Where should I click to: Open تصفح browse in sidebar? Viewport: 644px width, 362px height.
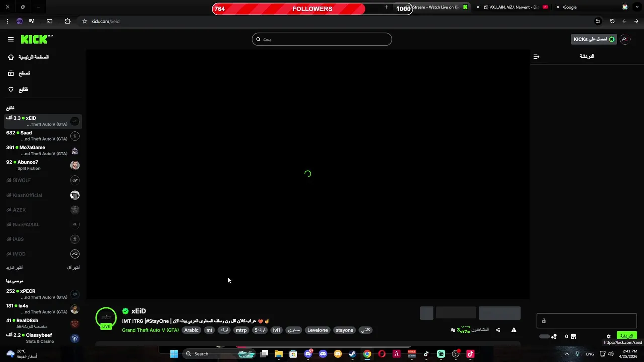(x=19, y=73)
